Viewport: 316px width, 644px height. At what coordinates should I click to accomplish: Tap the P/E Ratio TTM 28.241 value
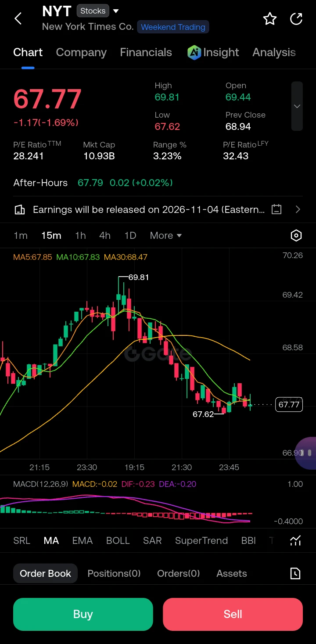(x=29, y=156)
